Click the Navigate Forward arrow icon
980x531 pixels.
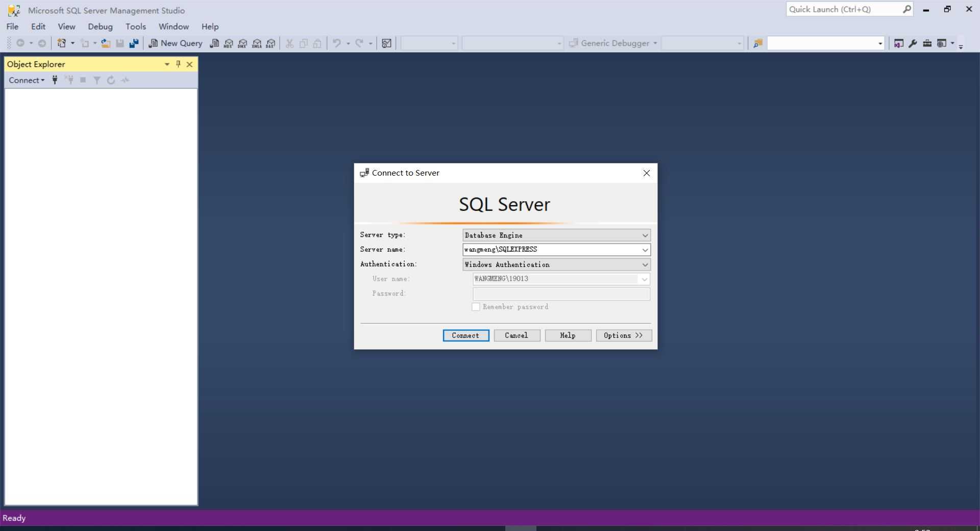pos(42,43)
